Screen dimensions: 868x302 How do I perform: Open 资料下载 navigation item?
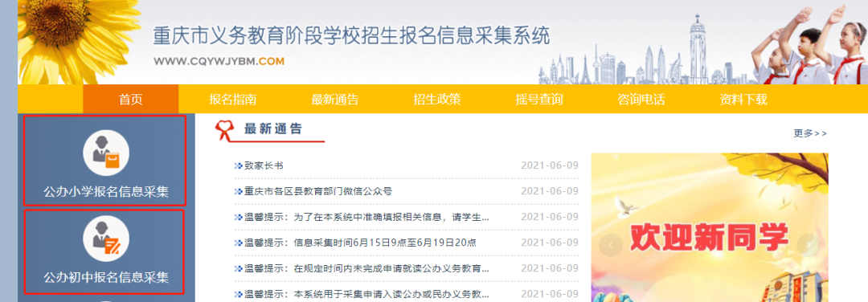click(x=743, y=100)
